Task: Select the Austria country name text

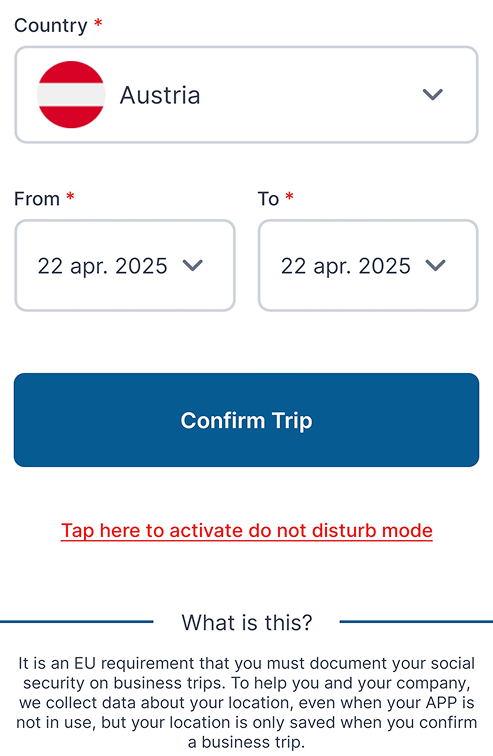Action: click(x=160, y=95)
